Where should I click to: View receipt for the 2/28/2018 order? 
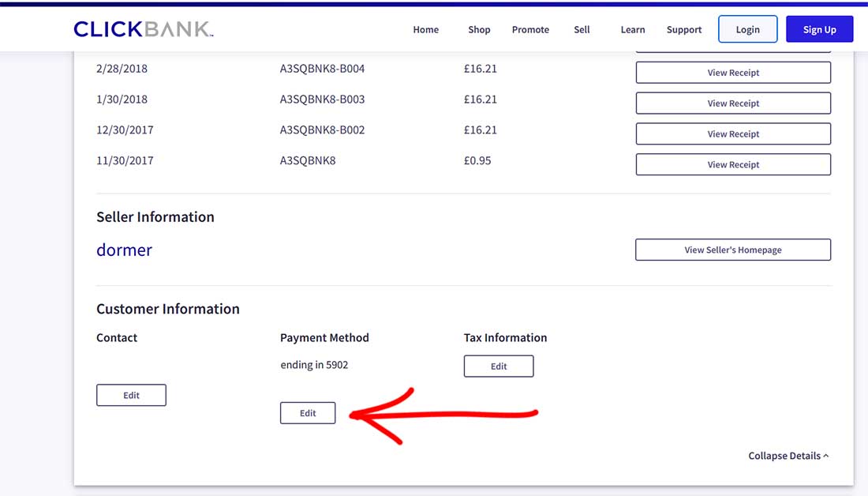click(x=733, y=73)
